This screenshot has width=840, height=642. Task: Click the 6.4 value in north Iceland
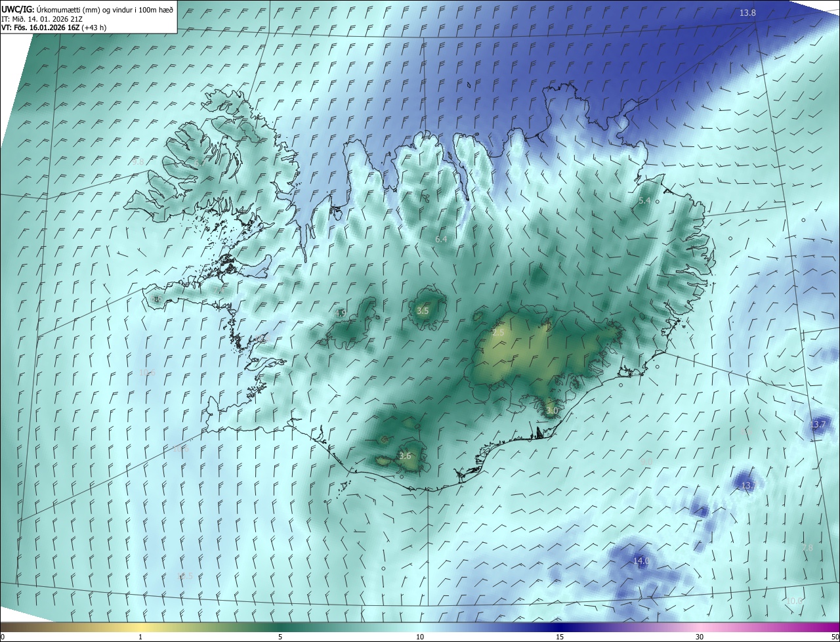441,240
